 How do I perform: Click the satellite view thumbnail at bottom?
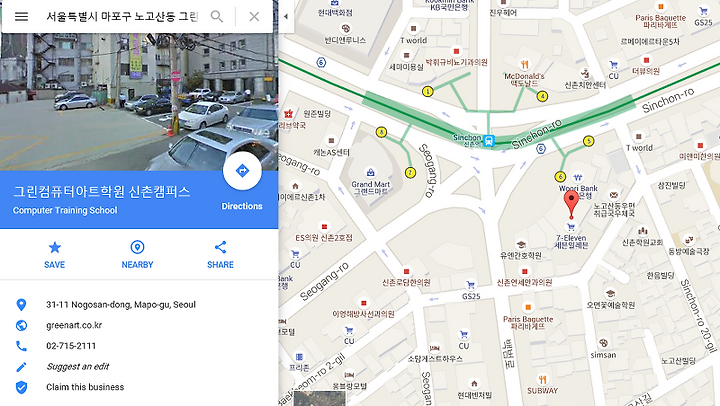click(320, 399)
